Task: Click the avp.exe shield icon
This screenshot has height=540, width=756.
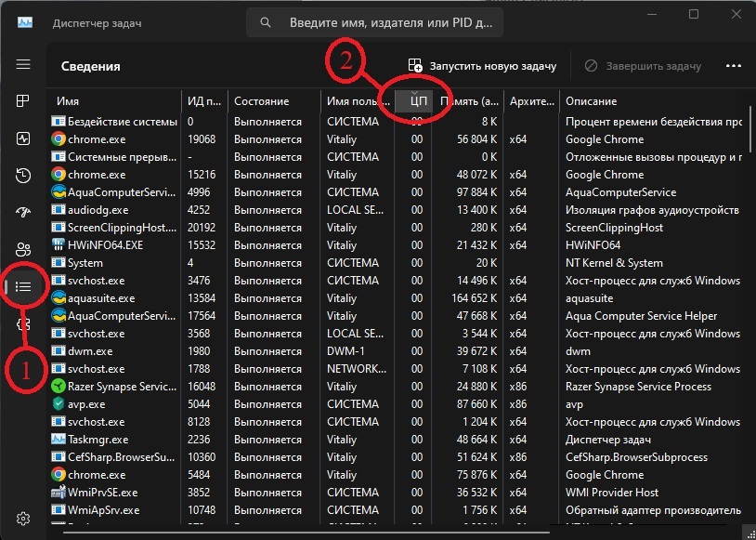Action: pyautogui.click(x=59, y=404)
